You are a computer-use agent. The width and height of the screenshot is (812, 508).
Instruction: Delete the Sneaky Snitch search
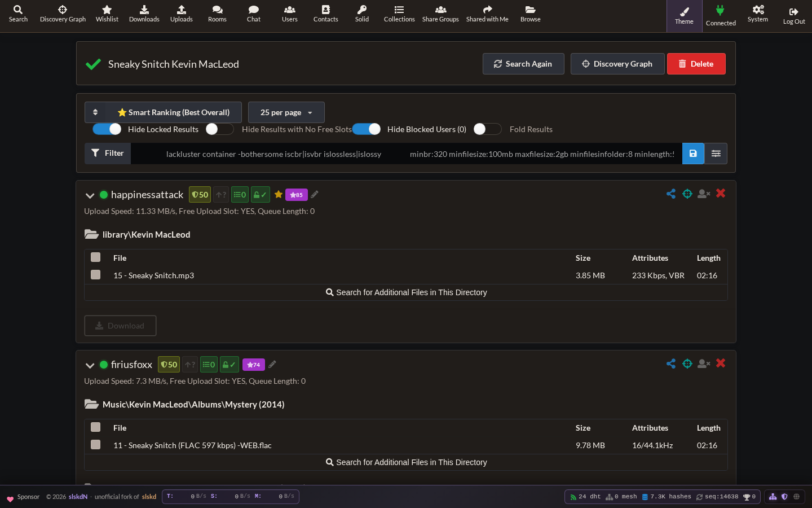[696, 64]
